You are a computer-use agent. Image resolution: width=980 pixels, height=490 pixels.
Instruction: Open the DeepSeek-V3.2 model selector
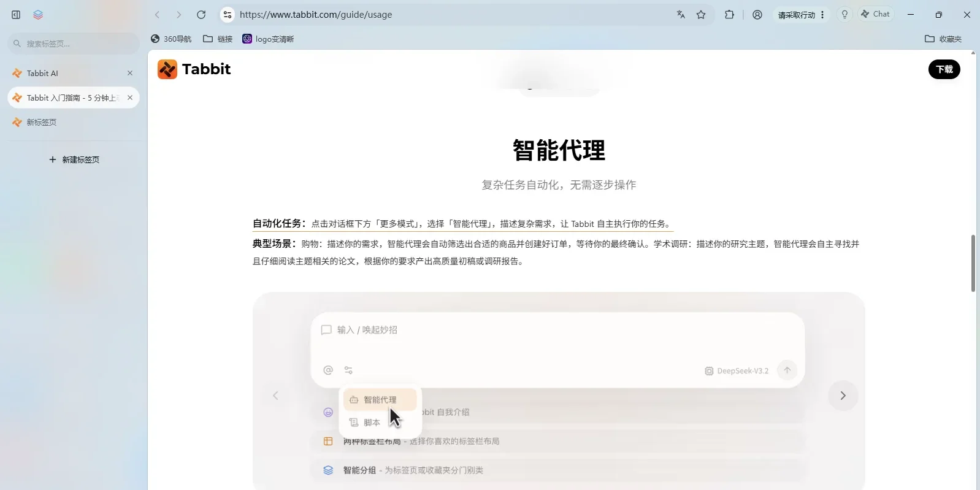pos(737,371)
